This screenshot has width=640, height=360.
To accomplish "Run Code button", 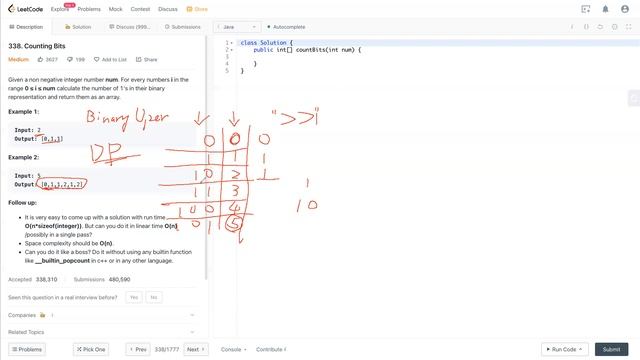I will coord(565,349).
